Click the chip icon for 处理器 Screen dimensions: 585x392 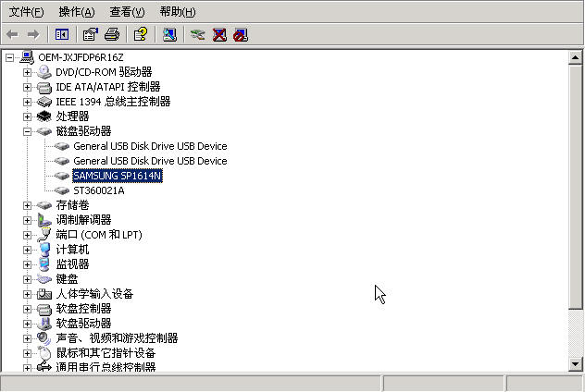[x=44, y=116]
